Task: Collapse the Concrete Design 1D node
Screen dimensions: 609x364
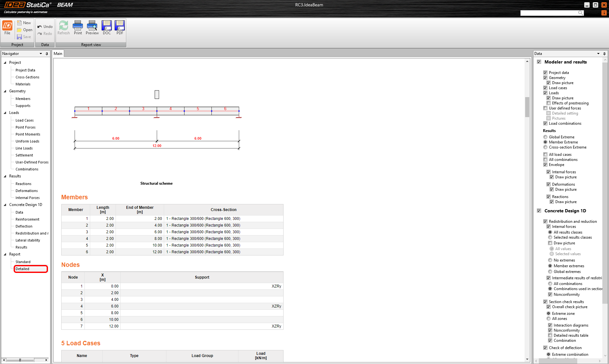Action: (x=5, y=205)
